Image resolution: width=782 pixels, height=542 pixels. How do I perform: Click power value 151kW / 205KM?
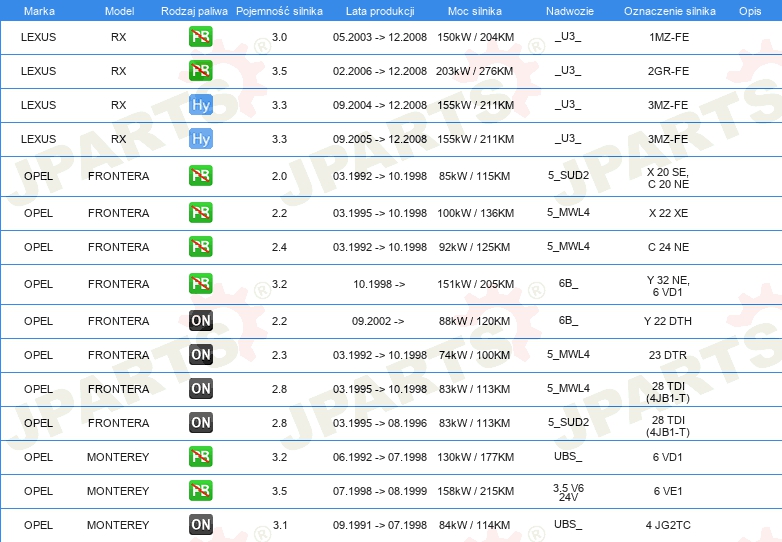475,284
